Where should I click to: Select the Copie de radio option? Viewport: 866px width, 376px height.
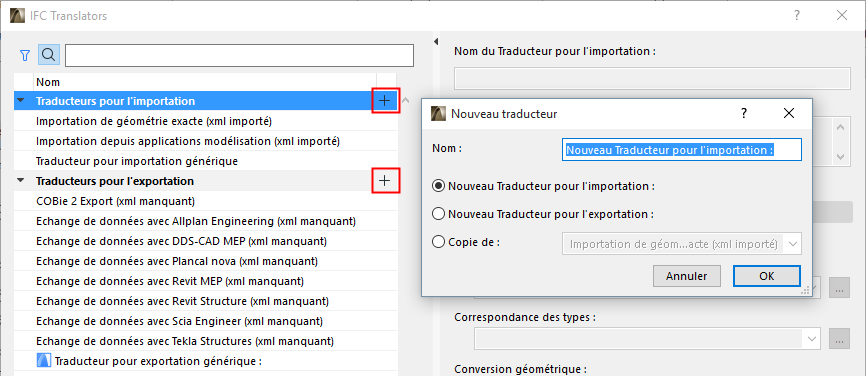pos(438,242)
